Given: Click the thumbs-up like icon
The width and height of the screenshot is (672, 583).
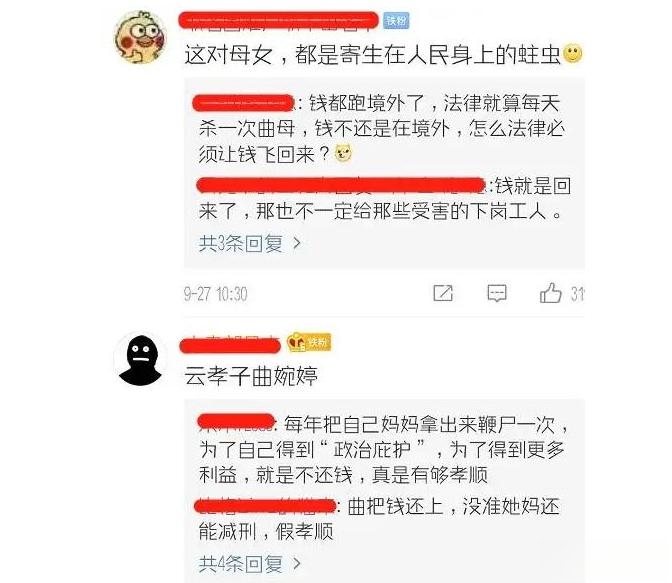Looking at the screenshot, I should pyautogui.click(x=550, y=293).
